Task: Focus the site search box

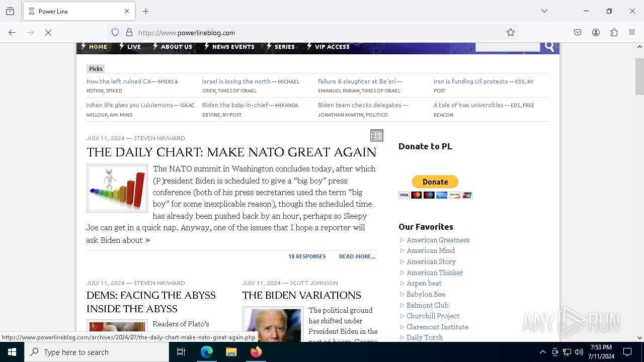Action: coord(507,47)
